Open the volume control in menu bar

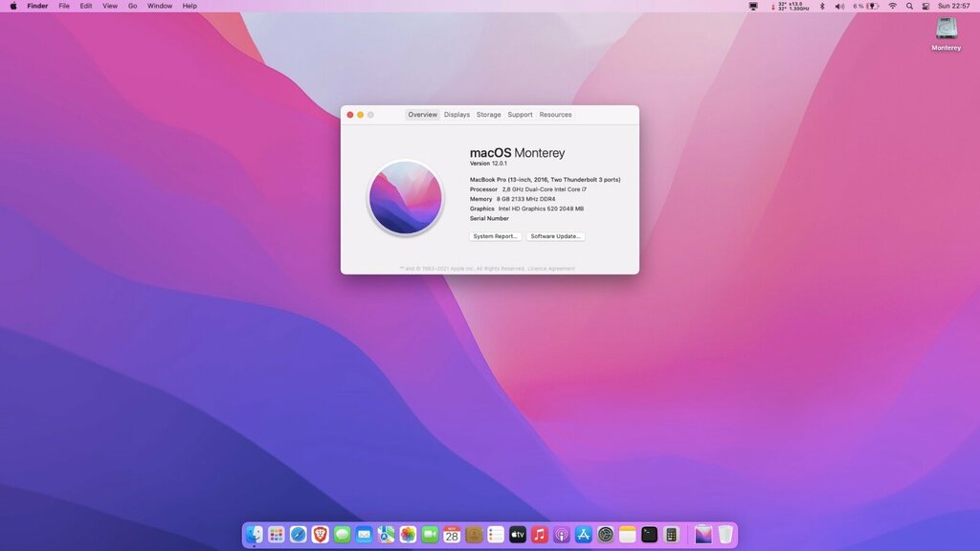click(839, 6)
